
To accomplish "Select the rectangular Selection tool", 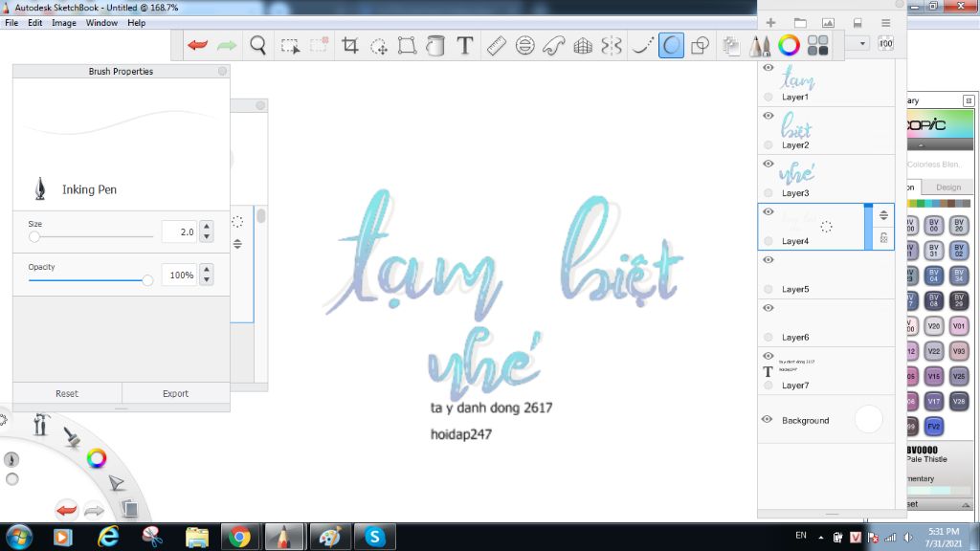I will point(290,46).
